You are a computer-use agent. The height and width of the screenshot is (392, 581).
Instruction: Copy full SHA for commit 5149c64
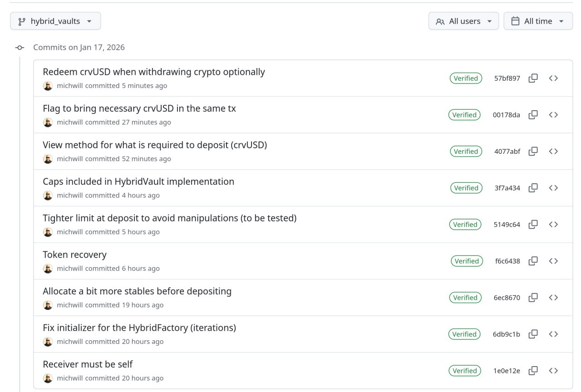pyautogui.click(x=533, y=224)
